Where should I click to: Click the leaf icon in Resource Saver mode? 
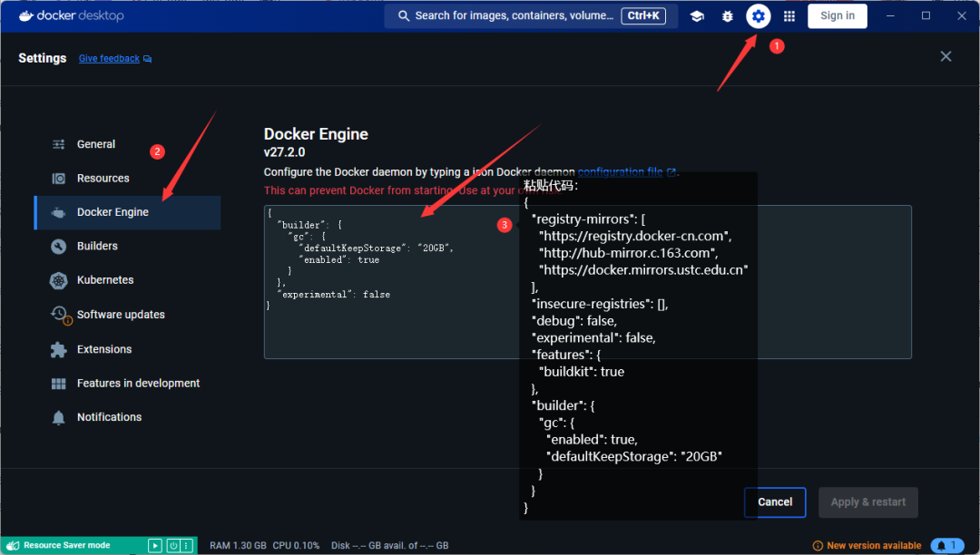[x=13, y=546]
